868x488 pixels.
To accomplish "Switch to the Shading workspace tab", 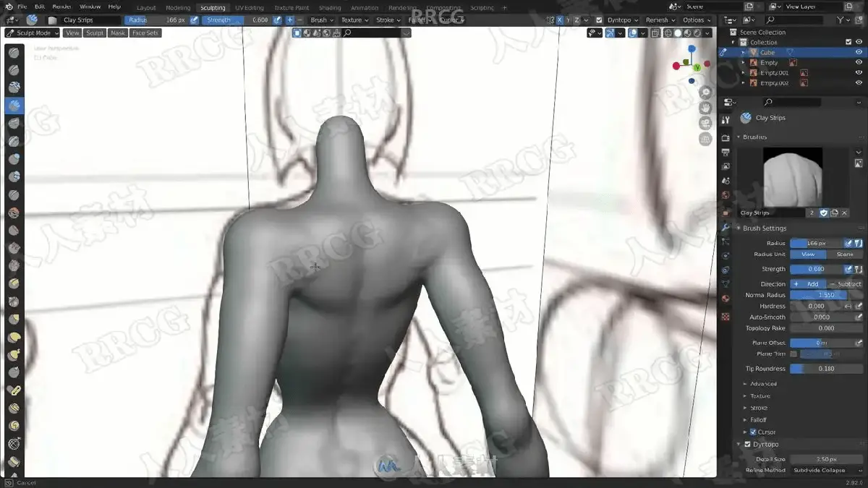I will 330,7.
